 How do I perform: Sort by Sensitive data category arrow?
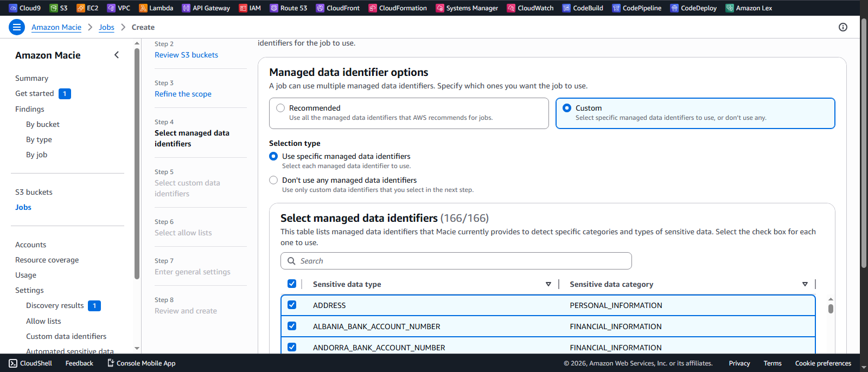805,284
